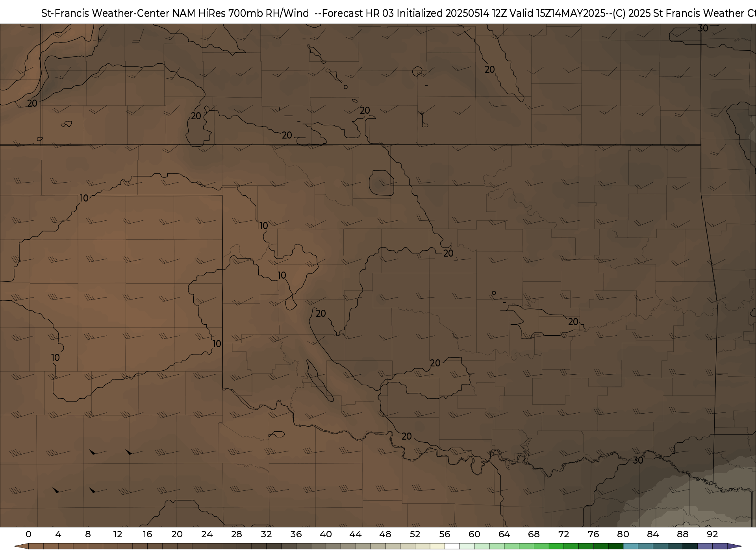The image size is (756, 551).
Task: Click the color scale tick label 80
Action: click(x=623, y=534)
